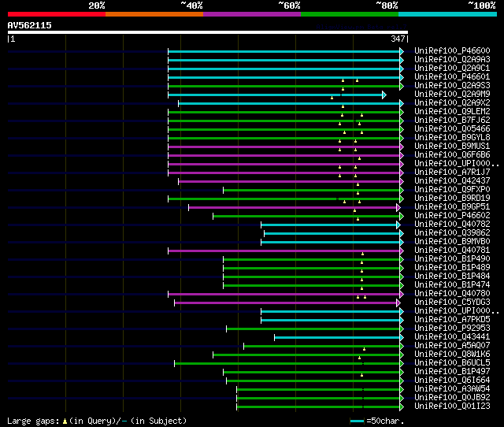Image resolution: width=504 pixels, height=427 pixels.
Task: Click the cyan alignment bar for UniRef100_Q43441
Action: click(x=337, y=338)
